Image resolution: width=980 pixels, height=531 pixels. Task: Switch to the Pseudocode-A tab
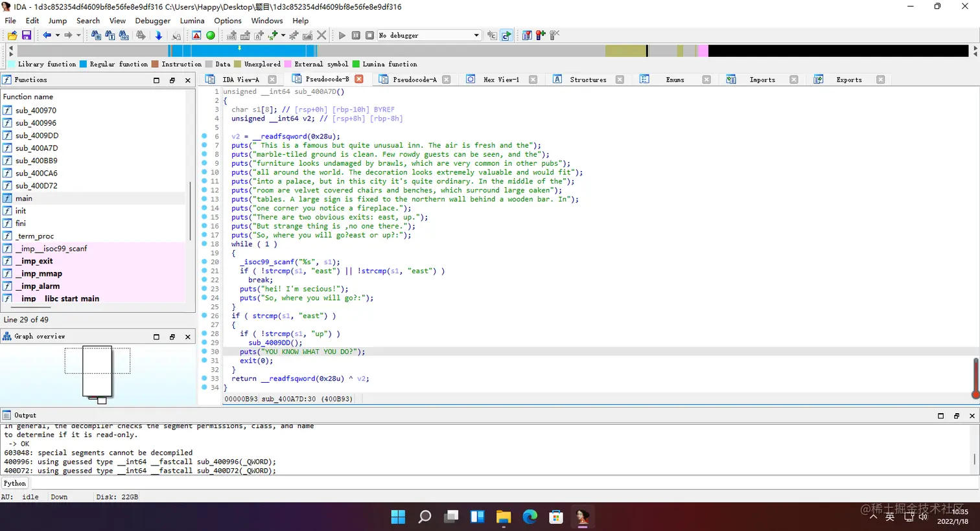414,80
